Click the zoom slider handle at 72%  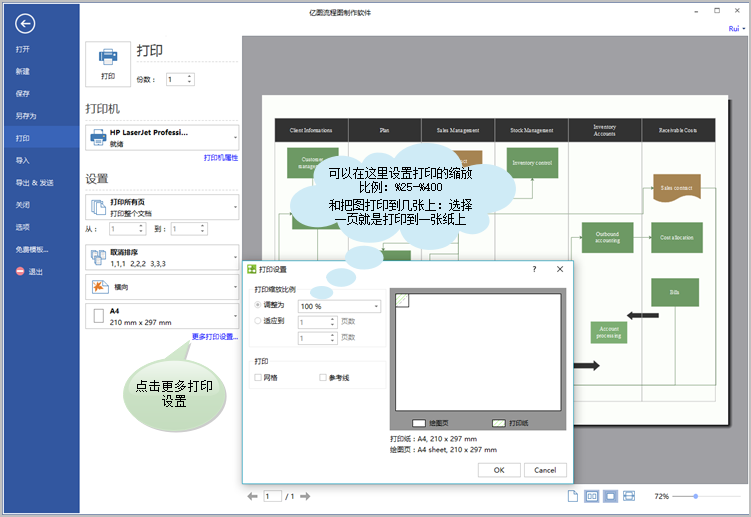(x=695, y=496)
